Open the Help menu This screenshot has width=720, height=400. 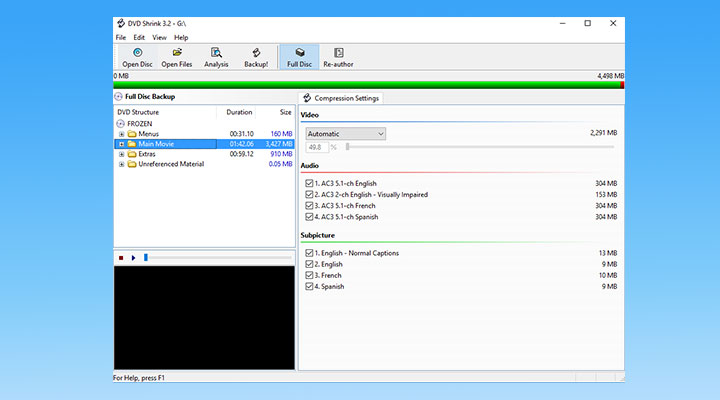[181, 37]
